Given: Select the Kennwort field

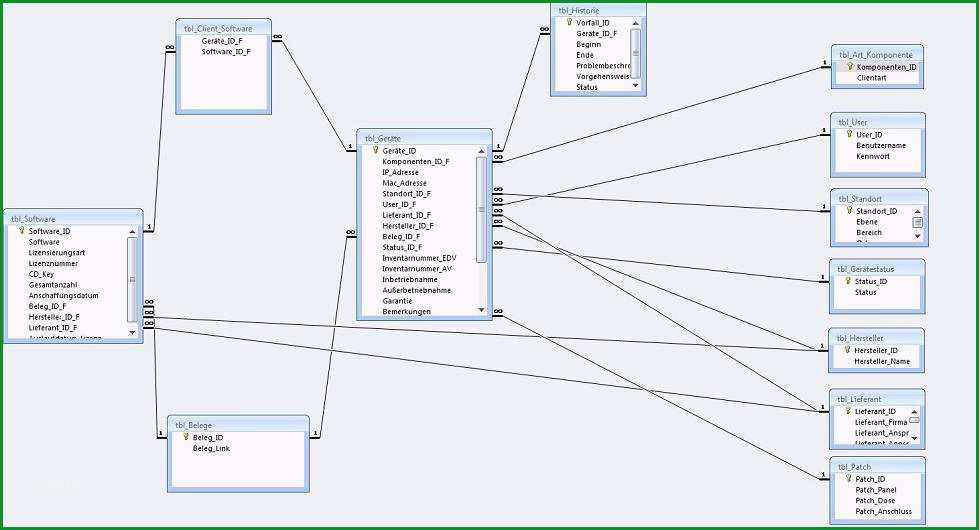Looking at the screenshot, I should click(873, 156).
